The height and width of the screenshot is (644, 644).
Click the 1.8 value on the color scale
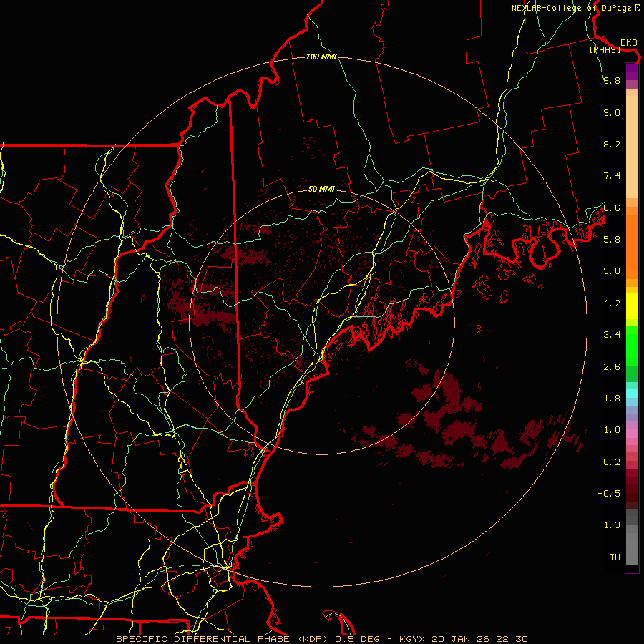(x=612, y=399)
